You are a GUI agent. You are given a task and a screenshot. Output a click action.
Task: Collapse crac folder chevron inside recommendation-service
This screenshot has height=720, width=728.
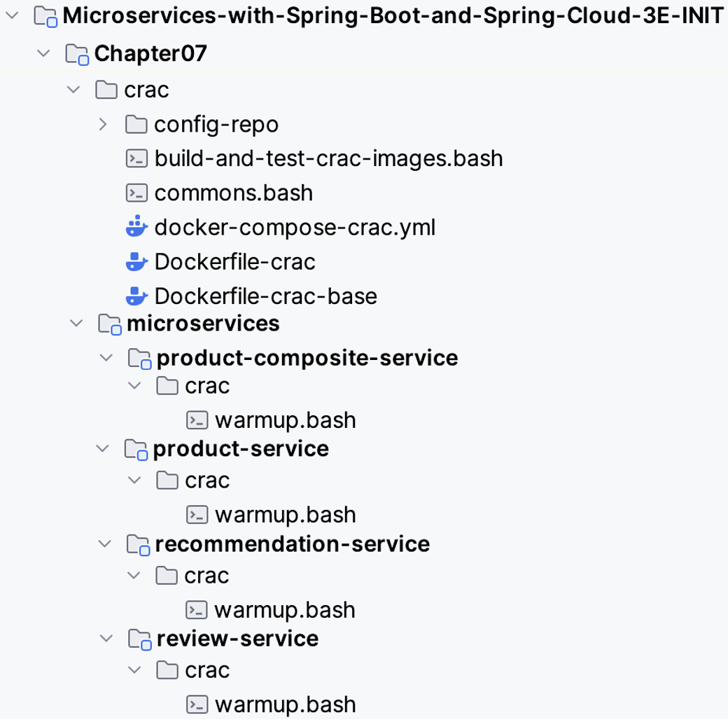click(x=134, y=576)
